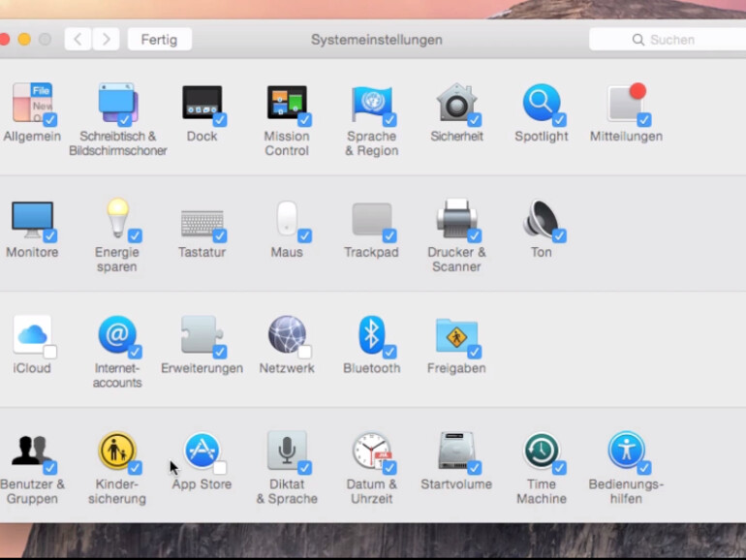This screenshot has width=746, height=560.
Task: Open the Allgemein preference pane icon
Action: pyautogui.click(x=32, y=103)
